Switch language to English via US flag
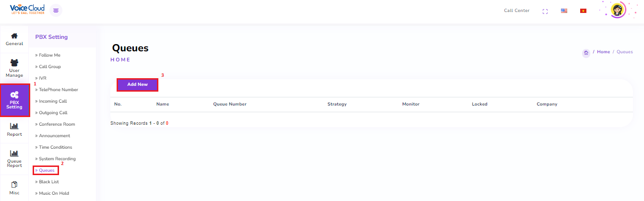The image size is (644, 201). pyautogui.click(x=564, y=11)
